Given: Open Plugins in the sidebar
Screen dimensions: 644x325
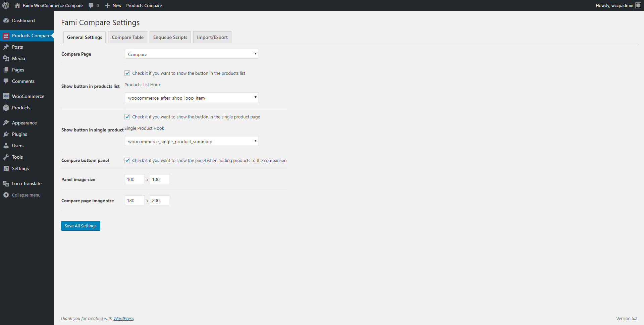Looking at the screenshot, I should [19, 134].
